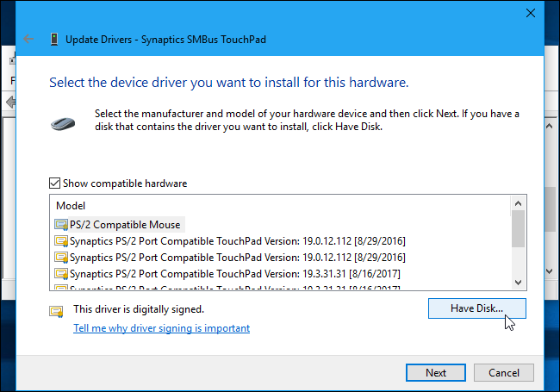Image resolution: width=560 pixels, height=392 pixels.
Task: Click the model list scrollbar thumb
Action: pos(518,227)
